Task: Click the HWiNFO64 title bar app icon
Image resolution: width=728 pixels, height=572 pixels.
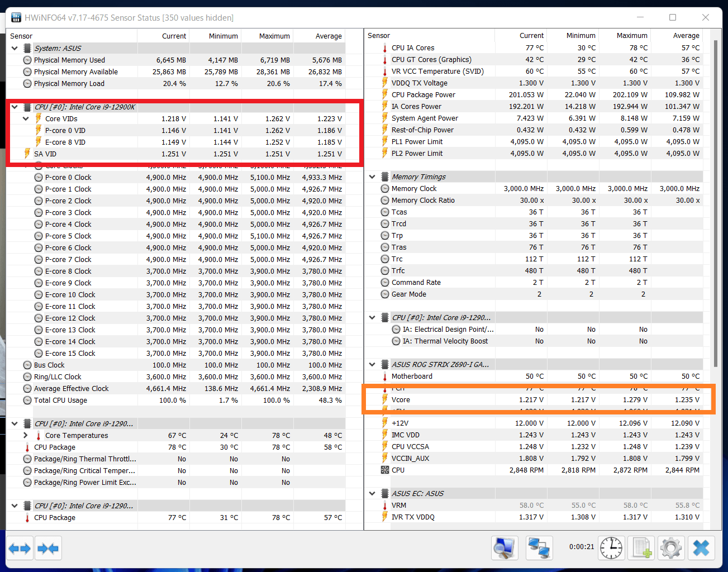Action: tap(16, 18)
